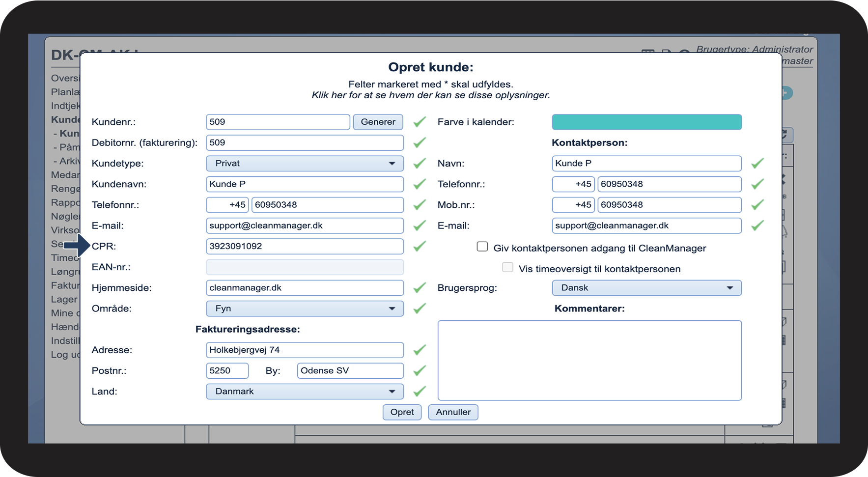Image resolution: width=868 pixels, height=477 pixels.
Task: Expand the Område dropdown set to Fyn
Action: 305,309
